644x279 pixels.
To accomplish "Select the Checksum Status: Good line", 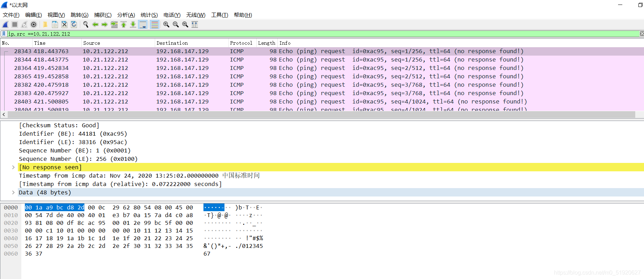I will point(59,125).
